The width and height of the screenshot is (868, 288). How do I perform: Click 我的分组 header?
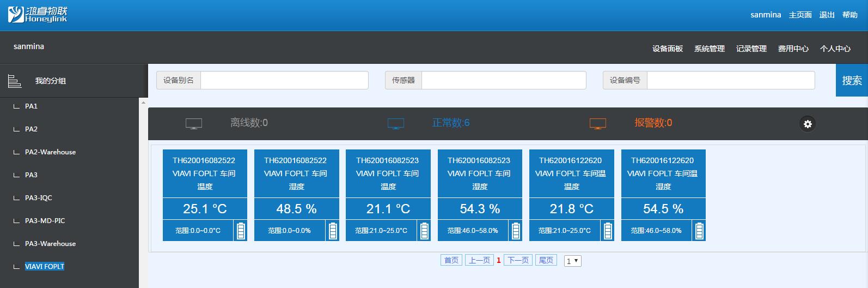coord(50,81)
